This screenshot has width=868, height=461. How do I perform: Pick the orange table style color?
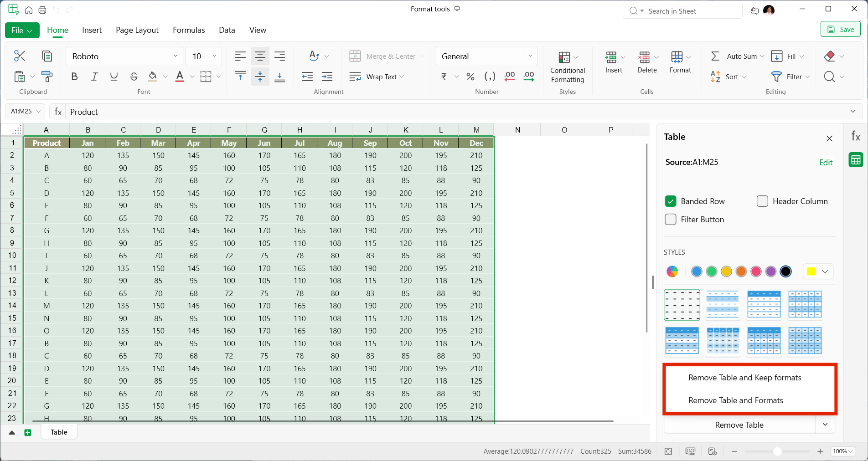pos(741,271)
